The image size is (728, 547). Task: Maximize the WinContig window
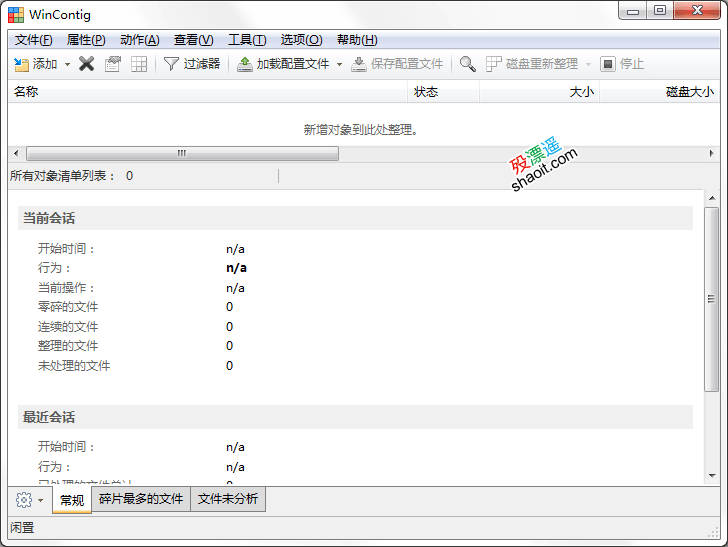[x=659, y=10]
